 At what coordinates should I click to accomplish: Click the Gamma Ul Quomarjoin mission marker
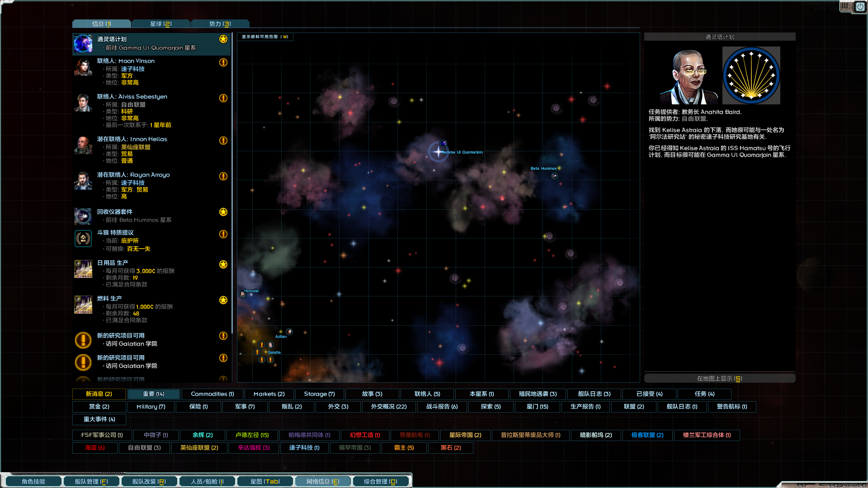click(443, 143)
